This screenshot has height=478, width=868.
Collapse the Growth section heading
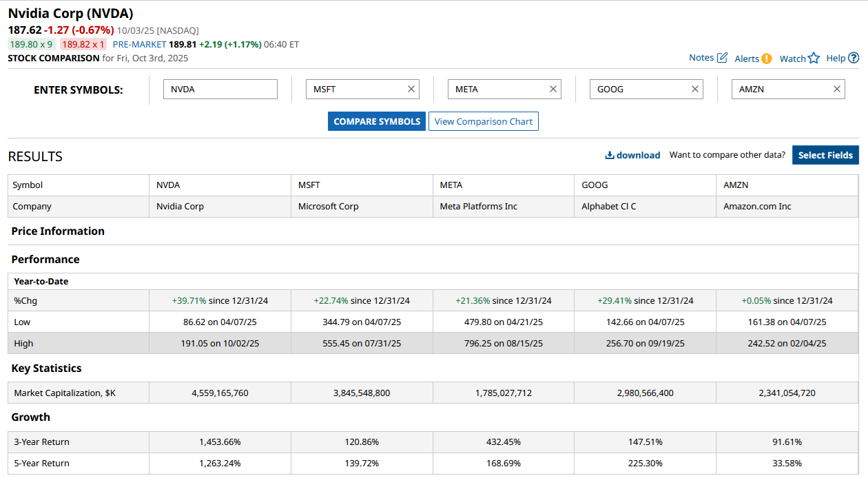31,417
